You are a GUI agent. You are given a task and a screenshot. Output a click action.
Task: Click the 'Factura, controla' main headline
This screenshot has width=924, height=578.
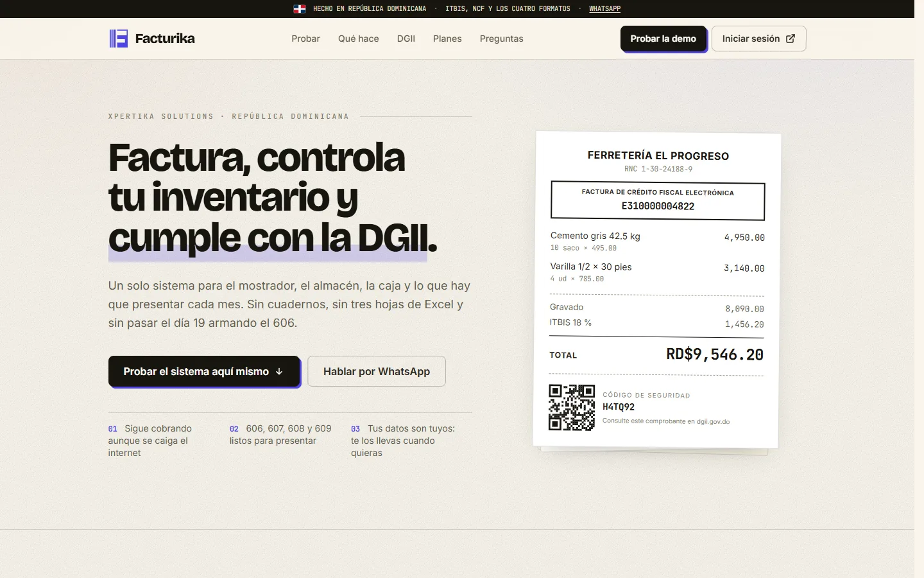273,198
